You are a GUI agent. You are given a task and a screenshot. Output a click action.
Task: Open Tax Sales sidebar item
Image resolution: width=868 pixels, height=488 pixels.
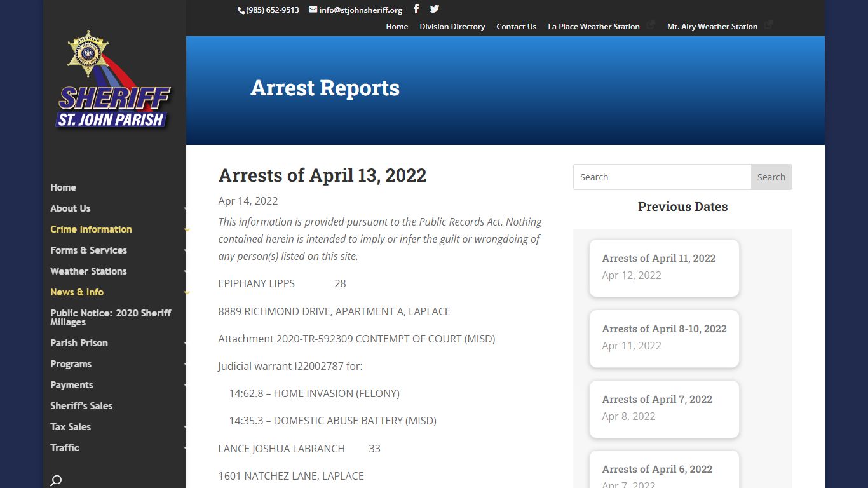[x=71, y=427]
